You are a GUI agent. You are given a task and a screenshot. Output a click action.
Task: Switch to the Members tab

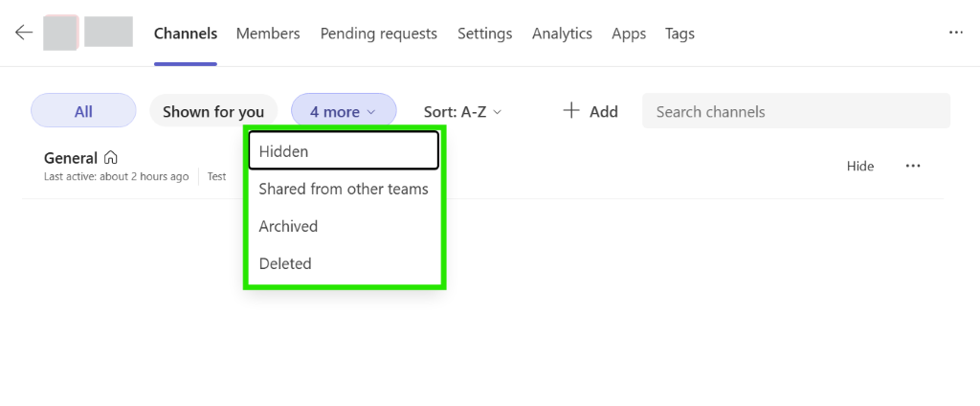[268, 34]
